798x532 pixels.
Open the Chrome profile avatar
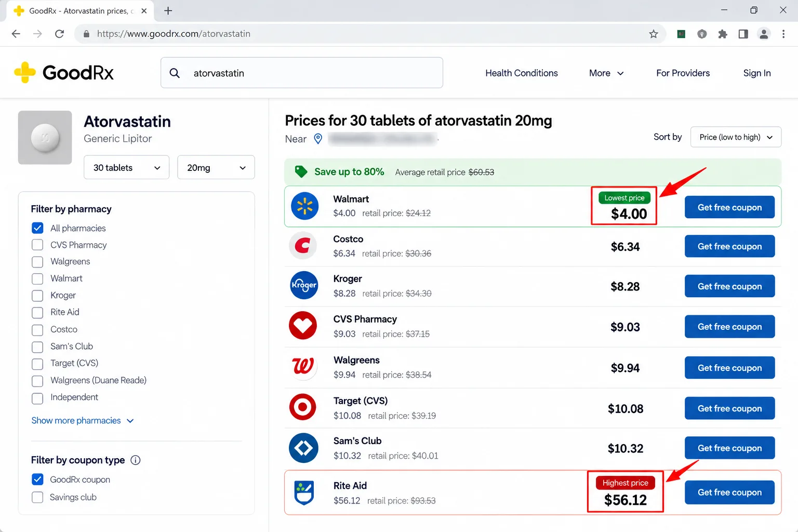point(764,34)
